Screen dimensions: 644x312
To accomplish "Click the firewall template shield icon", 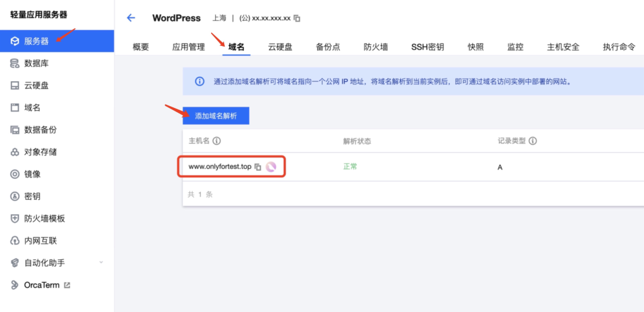I will [x=15, y=219].
